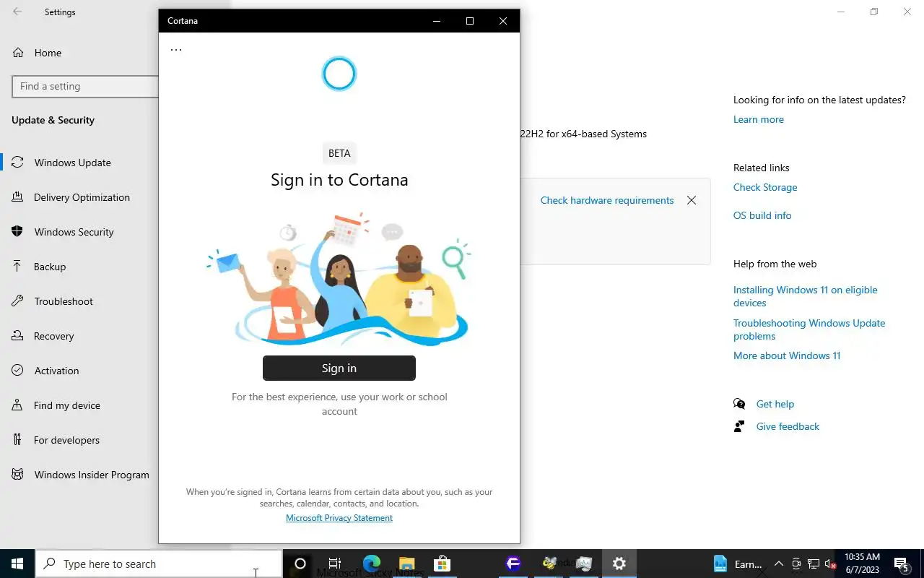Open Microsoft Store from taskbar
The image size is (924, 578).
(442, 564)
